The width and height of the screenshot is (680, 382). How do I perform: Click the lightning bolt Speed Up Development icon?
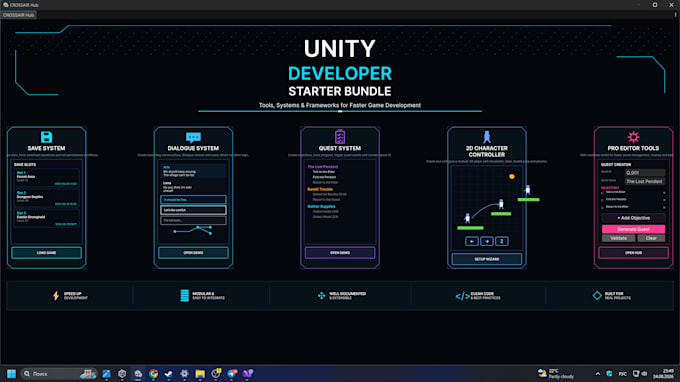pos(56,296)
